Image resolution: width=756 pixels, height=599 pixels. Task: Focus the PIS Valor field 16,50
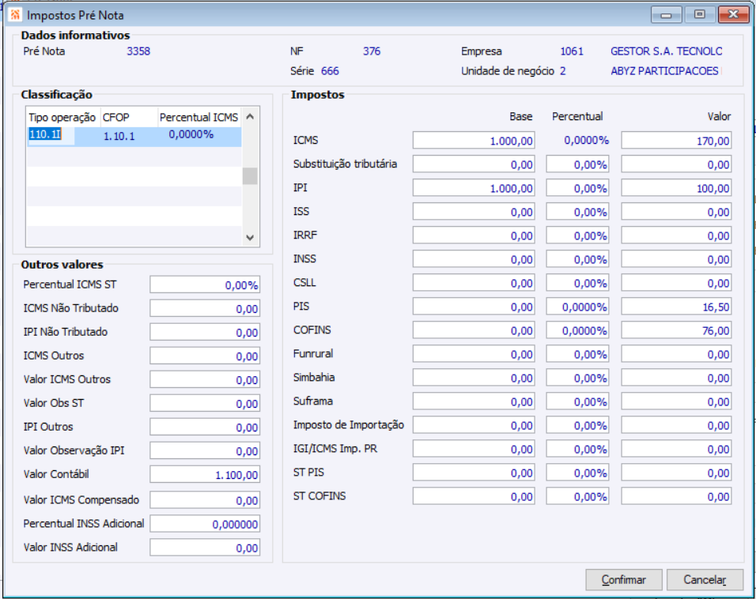point(676,307)
